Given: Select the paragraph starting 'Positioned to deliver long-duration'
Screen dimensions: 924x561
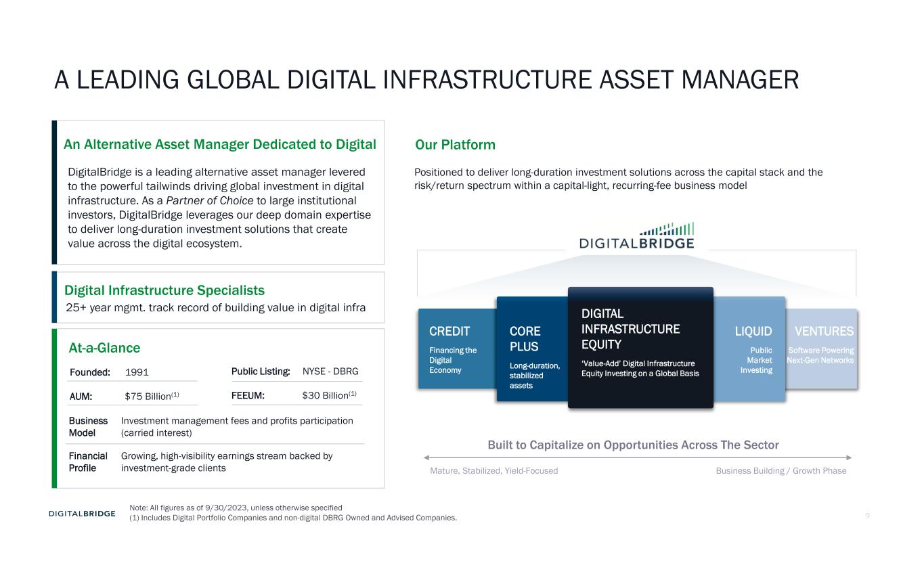Looking at the screenshot, I should [618, 179].
